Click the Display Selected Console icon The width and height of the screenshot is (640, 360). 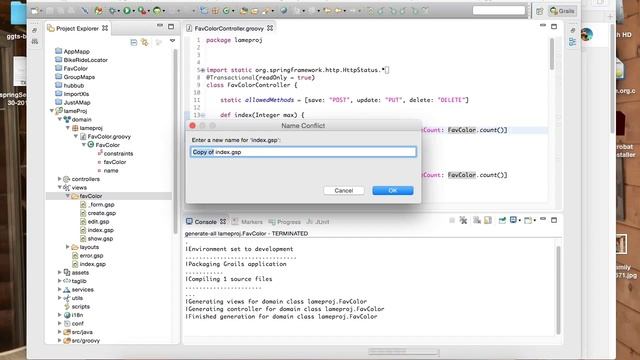[x=514, y=220]
